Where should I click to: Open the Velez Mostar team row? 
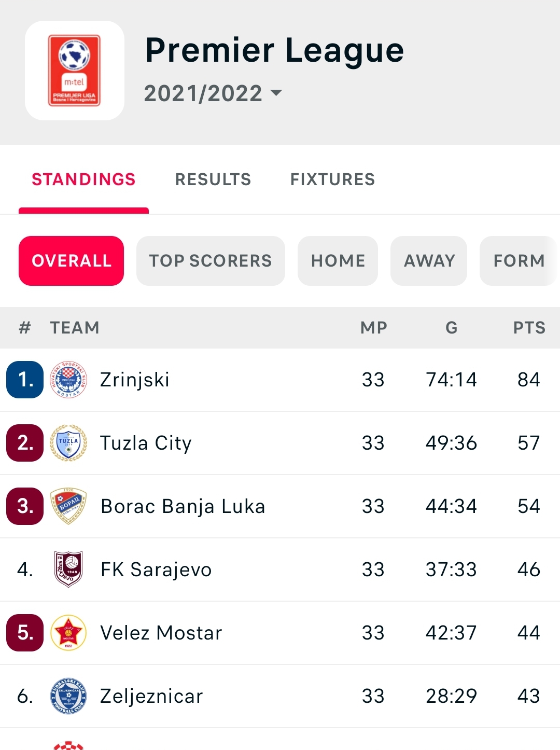pyautogui.click(x=280, y=633)
